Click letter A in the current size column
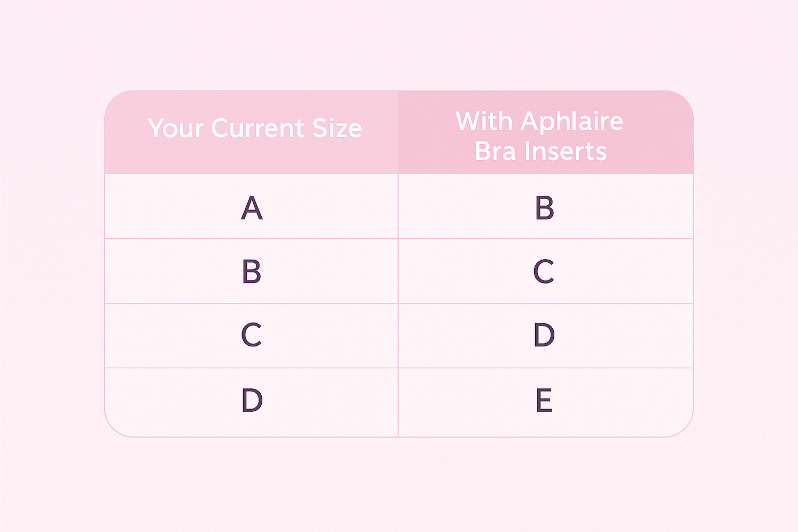798x532 pixels. click(x=252, y=207)
